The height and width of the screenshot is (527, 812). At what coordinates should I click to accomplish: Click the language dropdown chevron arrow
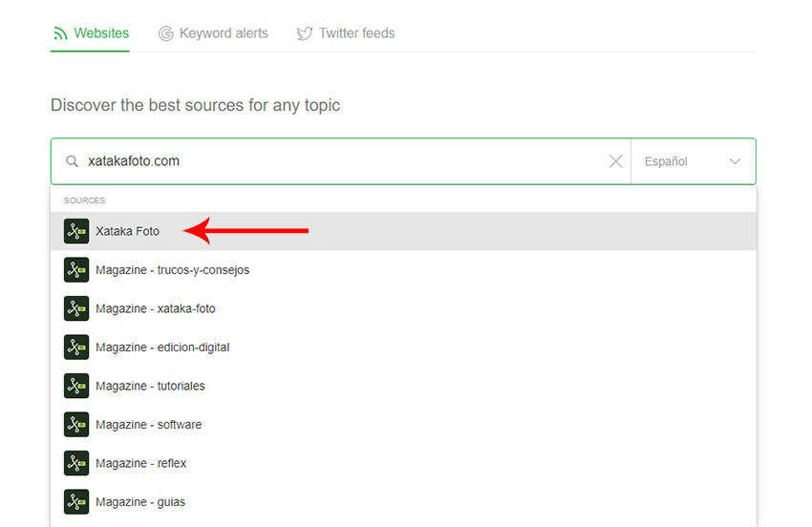click(735, 161)
